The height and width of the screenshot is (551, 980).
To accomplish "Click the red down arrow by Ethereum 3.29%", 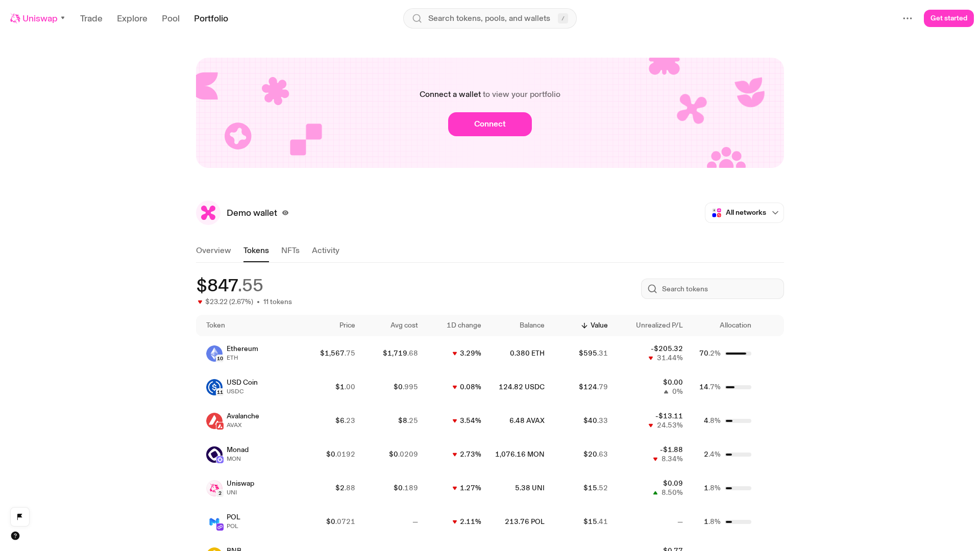I will click(x=455, y=354).
